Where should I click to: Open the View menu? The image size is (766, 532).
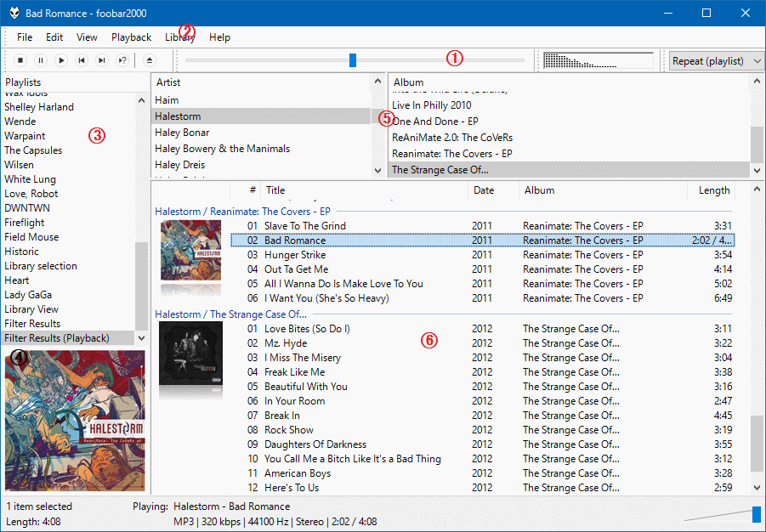pos(87,37)
